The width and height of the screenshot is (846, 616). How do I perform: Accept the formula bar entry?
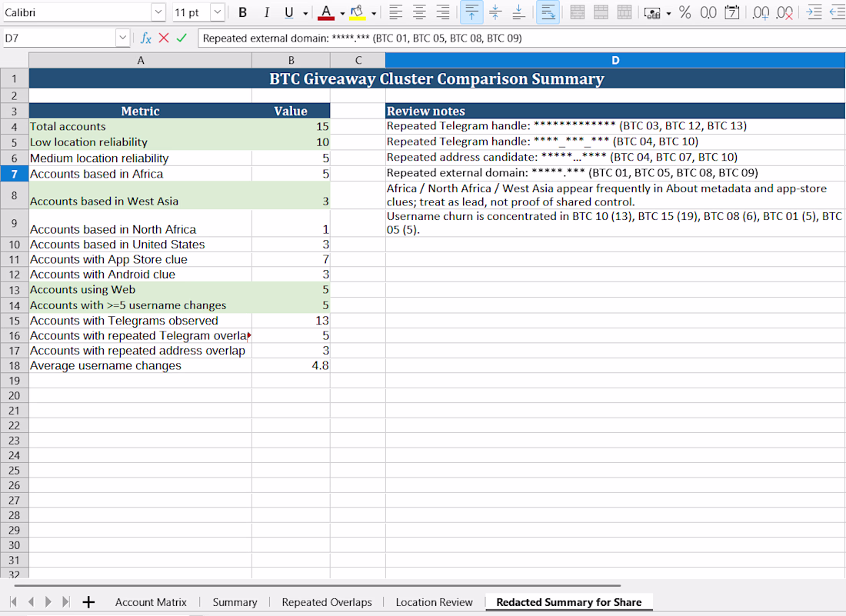(x=182, y=38)
